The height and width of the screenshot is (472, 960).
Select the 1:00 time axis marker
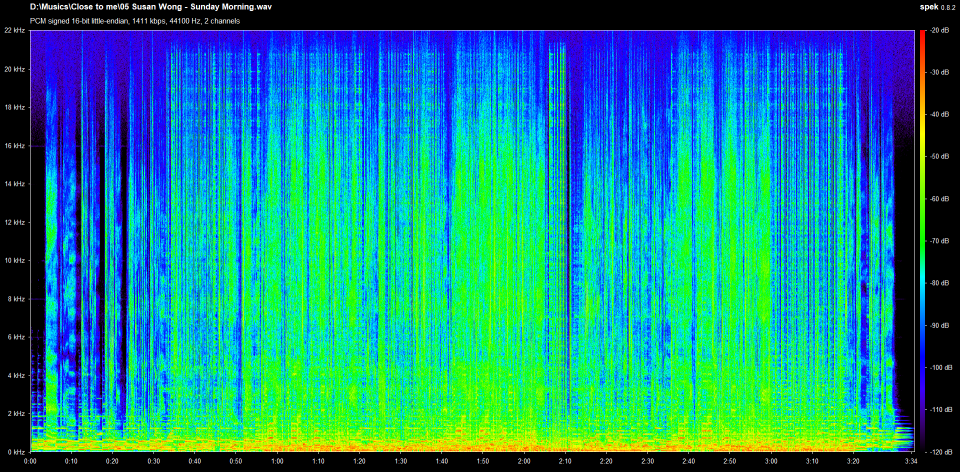point(277,461)
